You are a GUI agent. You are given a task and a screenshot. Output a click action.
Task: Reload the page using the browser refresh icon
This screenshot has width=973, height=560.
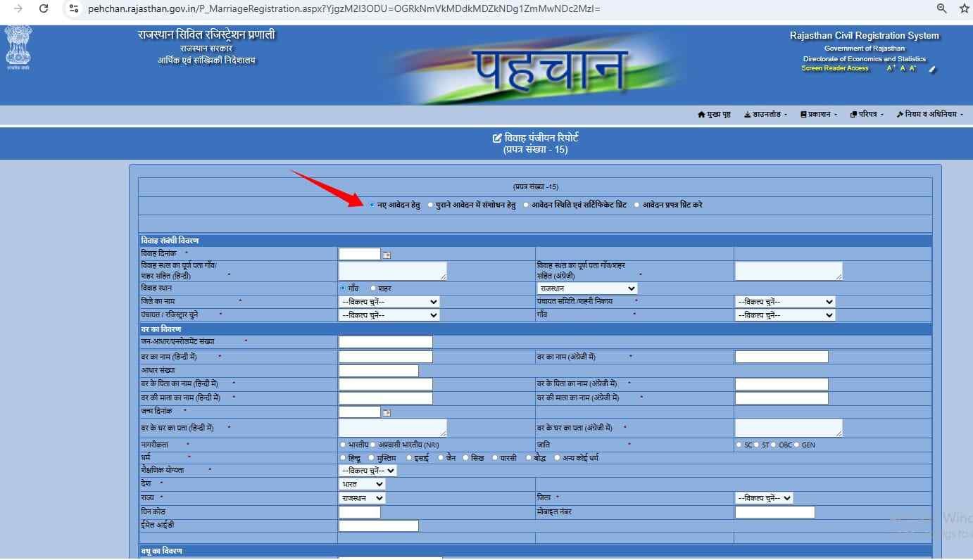coord(44,8)
